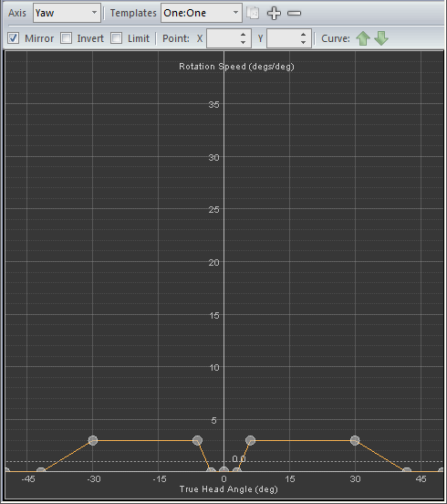Decrease the Point Y value
447x504 pixels.
pos(303,43)
